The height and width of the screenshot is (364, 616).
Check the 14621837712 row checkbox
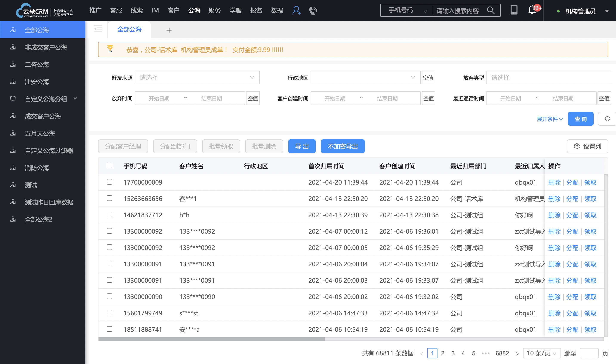pos(110,214)
